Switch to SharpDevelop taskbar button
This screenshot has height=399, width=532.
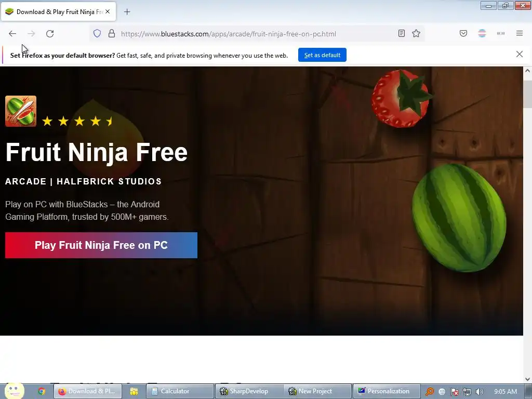click(249, 391)
